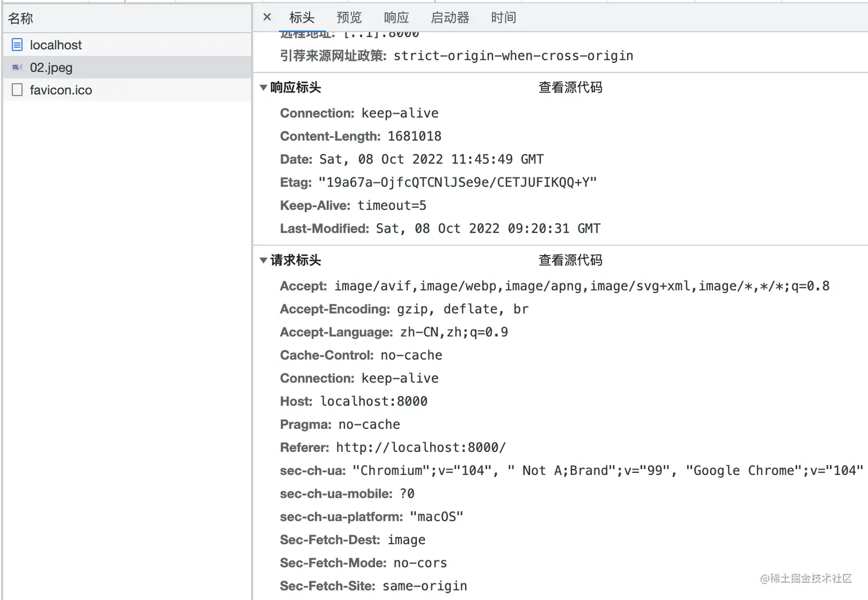
Task: Click the 02.jpeg image thumbnail icon
Action: (17, 67)
